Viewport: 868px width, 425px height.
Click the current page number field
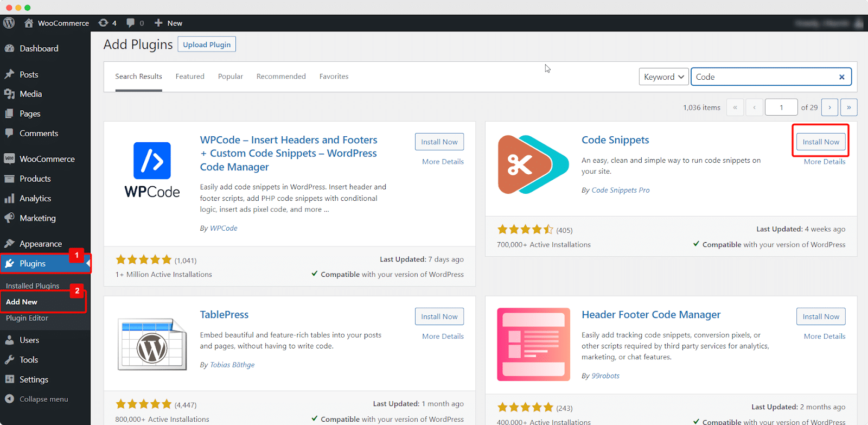(781, 107)
